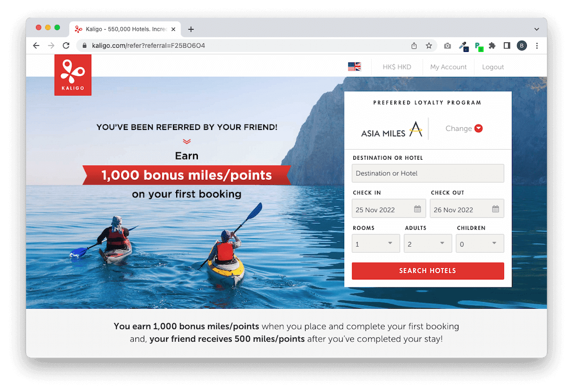Viewport: 573px width, 392px height.
Task: Focus the Destination or Hotel field
Action: click(428, 173)
